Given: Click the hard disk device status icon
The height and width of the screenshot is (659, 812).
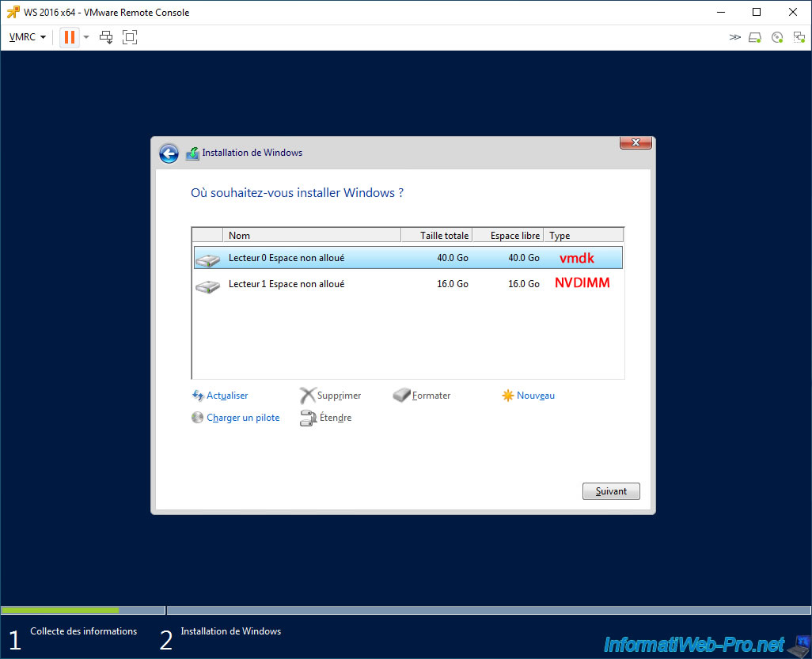Looking at the screenshot, I should click(x=755, y=37).
